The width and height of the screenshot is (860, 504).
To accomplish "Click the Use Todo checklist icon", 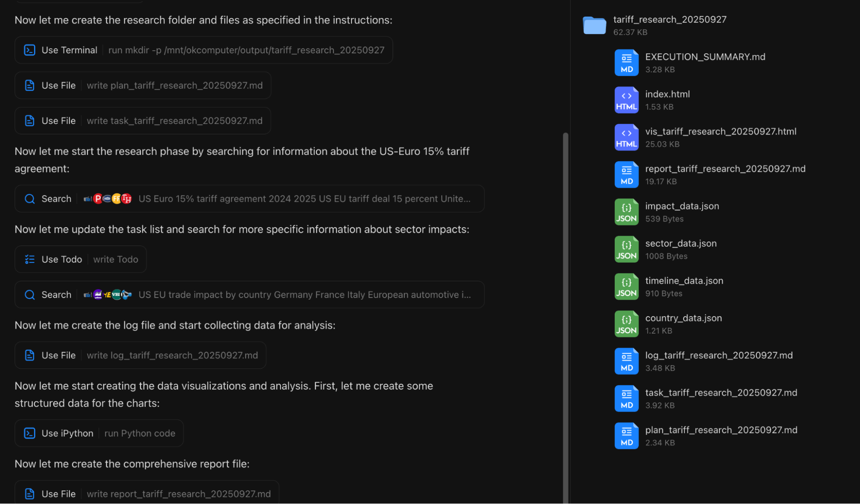I will pyautogui.click(x=30, y=259).
